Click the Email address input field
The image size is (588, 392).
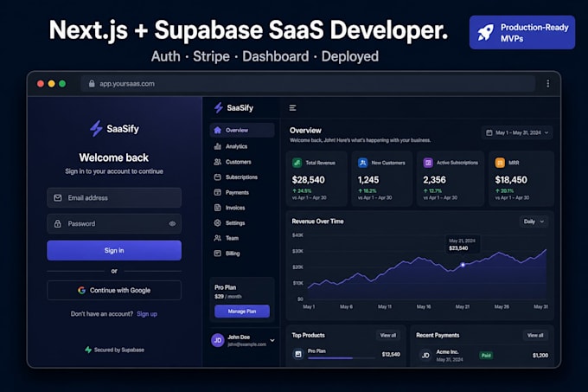click(x=114, y=197)
